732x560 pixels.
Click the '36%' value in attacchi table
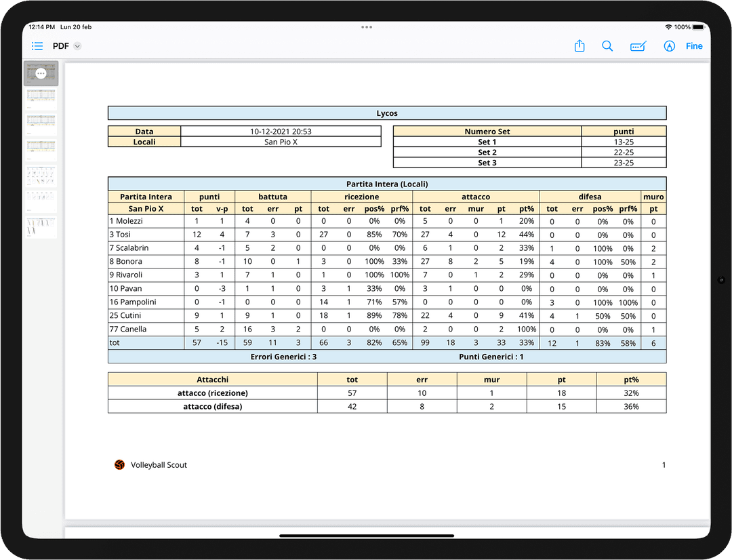(x=631, y=407)
